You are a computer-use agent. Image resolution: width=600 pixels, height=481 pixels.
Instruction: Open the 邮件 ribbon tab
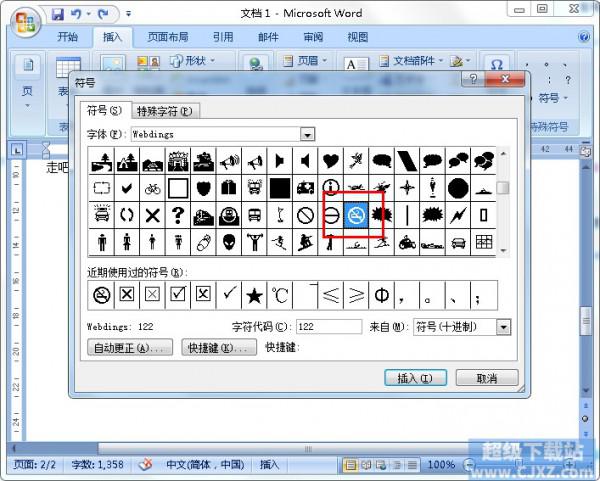click(268, 37)
